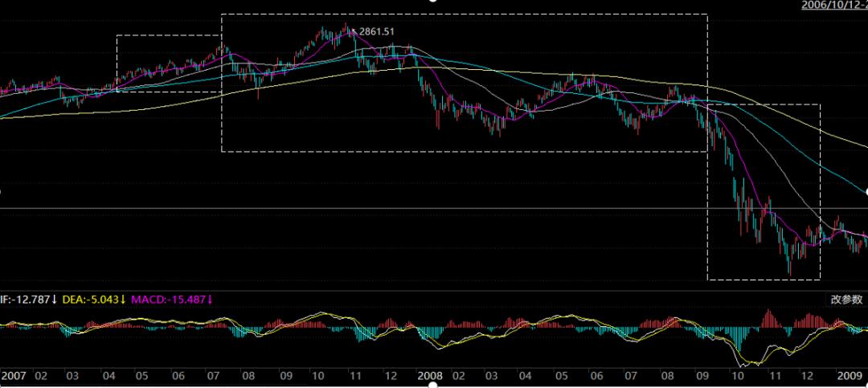Click the white handle on the right edge
This screenshot has height=388, width=868.
point(866,193)
